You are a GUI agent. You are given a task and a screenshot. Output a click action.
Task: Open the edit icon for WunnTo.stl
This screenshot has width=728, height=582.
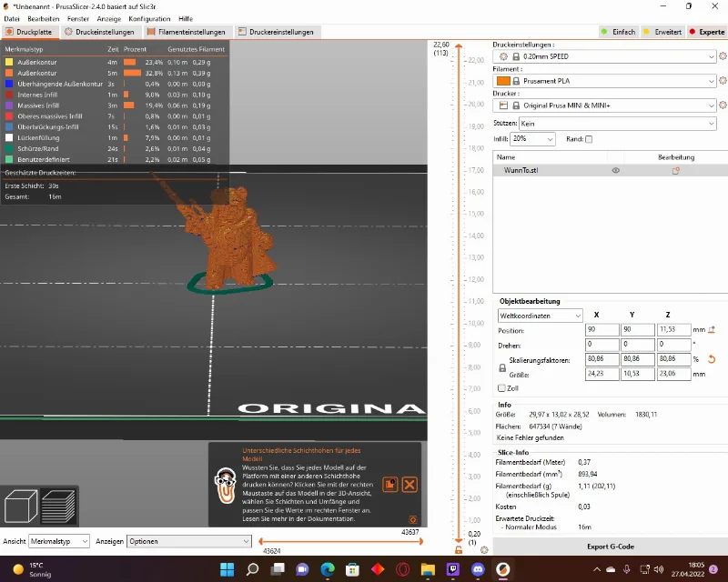pos(676,170)
